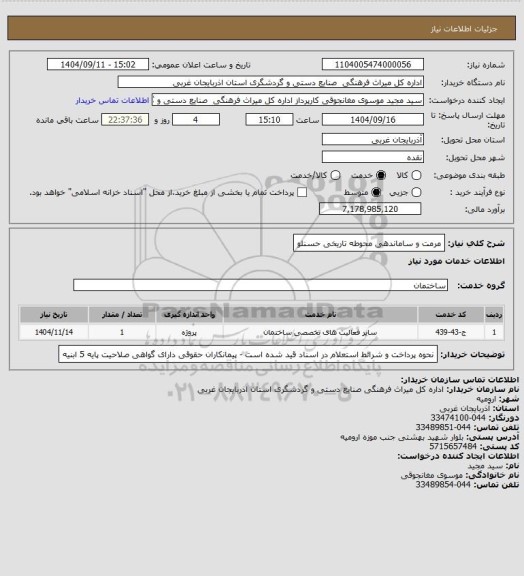This screenshot has height=576, width=524.
Task: Click unit cell پروژه
Action: 189,332
